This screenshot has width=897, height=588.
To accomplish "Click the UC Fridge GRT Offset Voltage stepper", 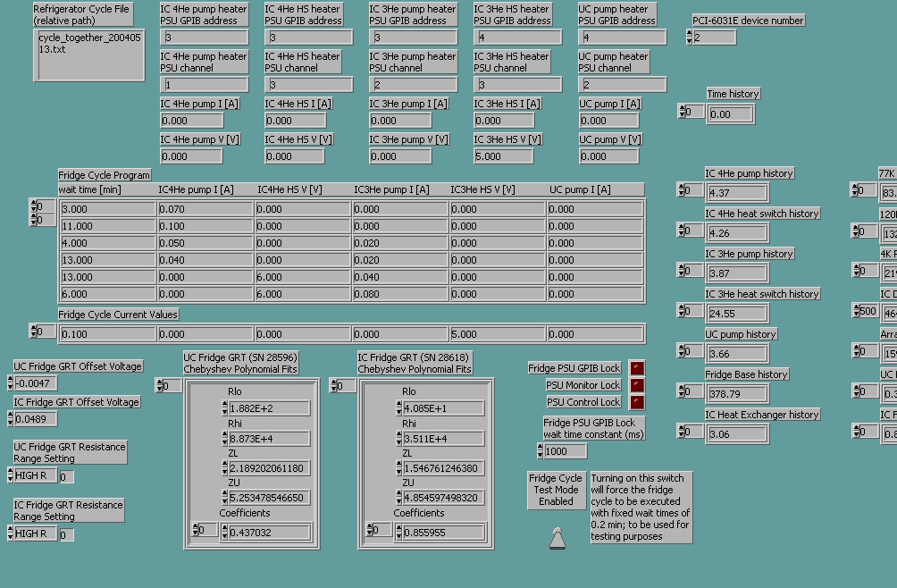I will coord(11,383).
